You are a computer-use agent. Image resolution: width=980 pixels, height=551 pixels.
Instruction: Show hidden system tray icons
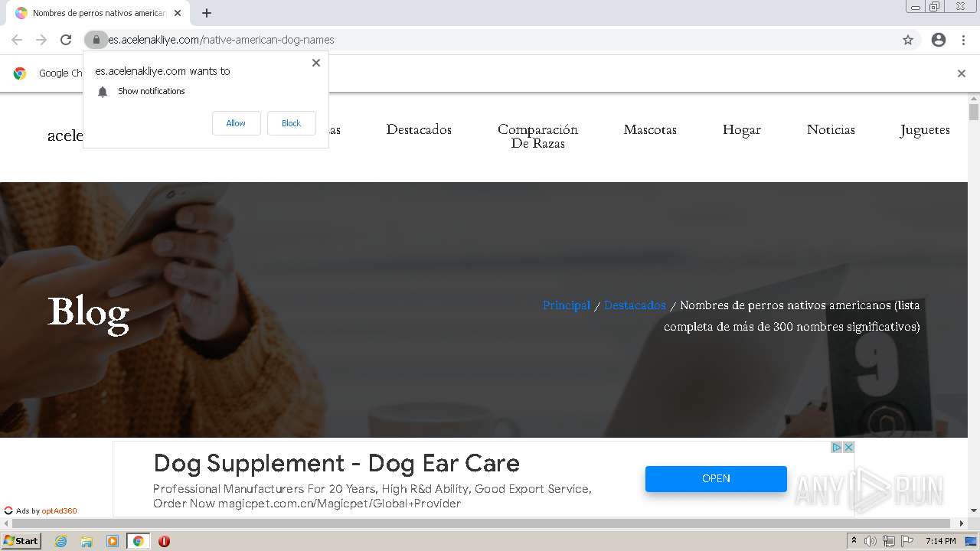[854, 541]
